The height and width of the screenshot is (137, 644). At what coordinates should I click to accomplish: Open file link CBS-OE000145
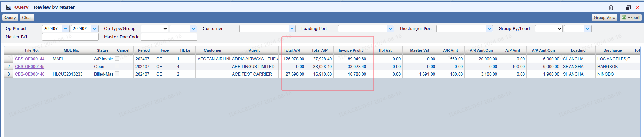coord(30,67)
